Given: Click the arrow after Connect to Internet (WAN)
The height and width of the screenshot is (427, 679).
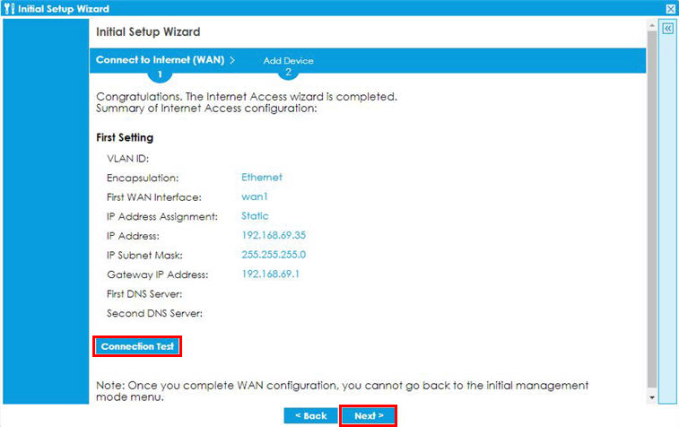Looking at the screenshot, I should [233, 60].
